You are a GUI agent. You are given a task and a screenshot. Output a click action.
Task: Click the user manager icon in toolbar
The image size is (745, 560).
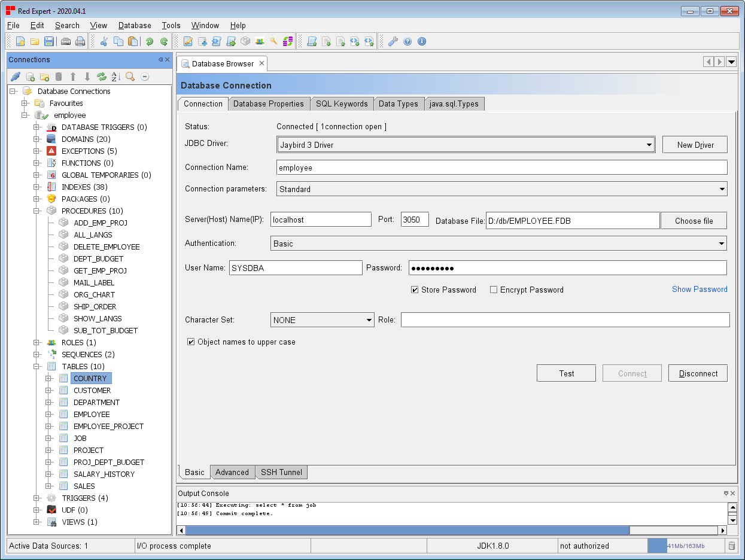pos(260,41)
